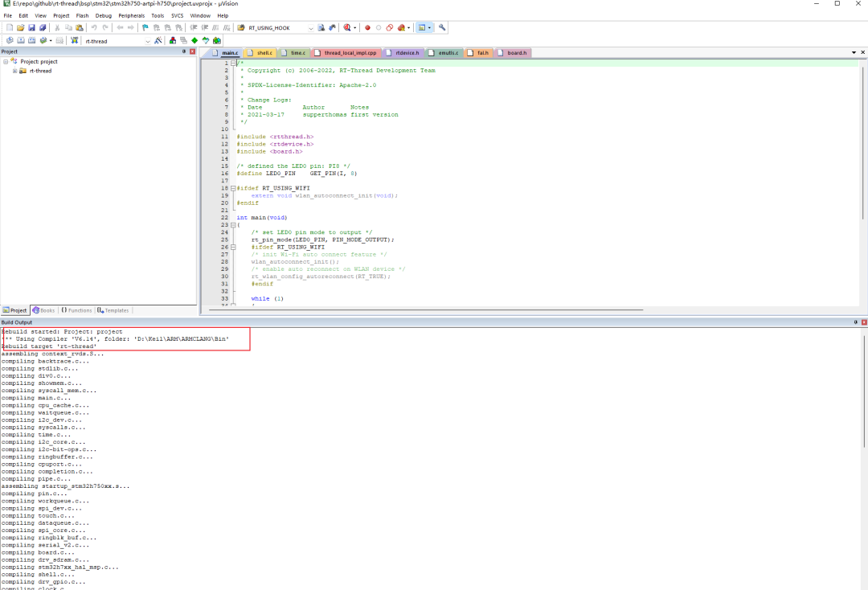Insert a breakpoint with the red dot icon
The image size is (868, 590).
point(368,27)
